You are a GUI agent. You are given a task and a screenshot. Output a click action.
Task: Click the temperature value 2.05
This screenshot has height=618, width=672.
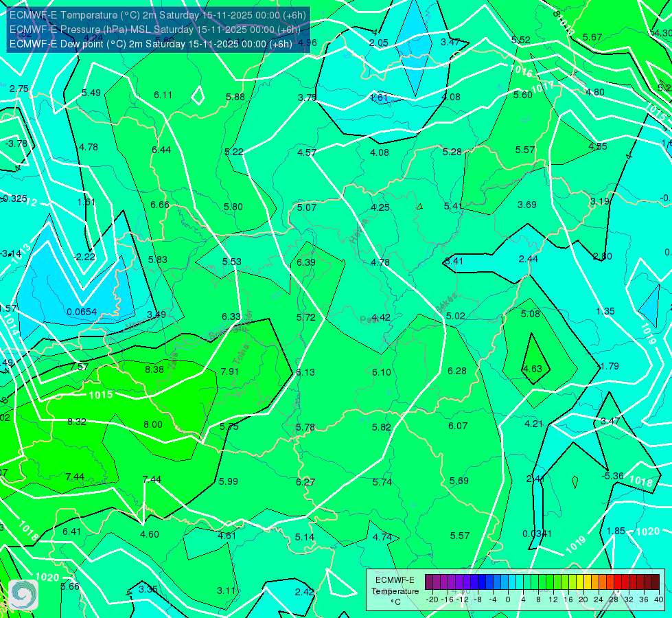coord(379,43)
